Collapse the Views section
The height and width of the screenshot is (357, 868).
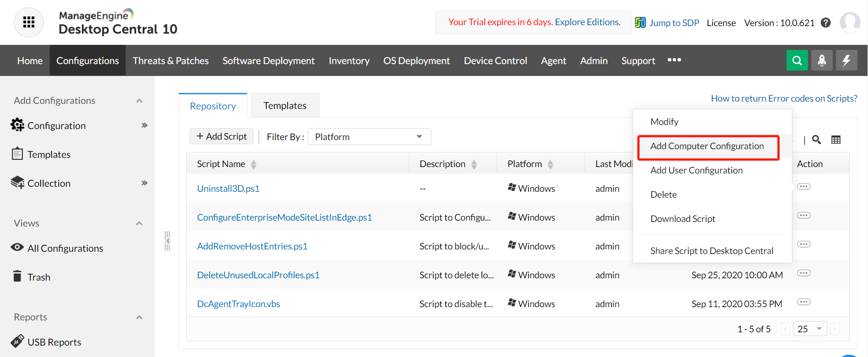click(x=139, y=223)
